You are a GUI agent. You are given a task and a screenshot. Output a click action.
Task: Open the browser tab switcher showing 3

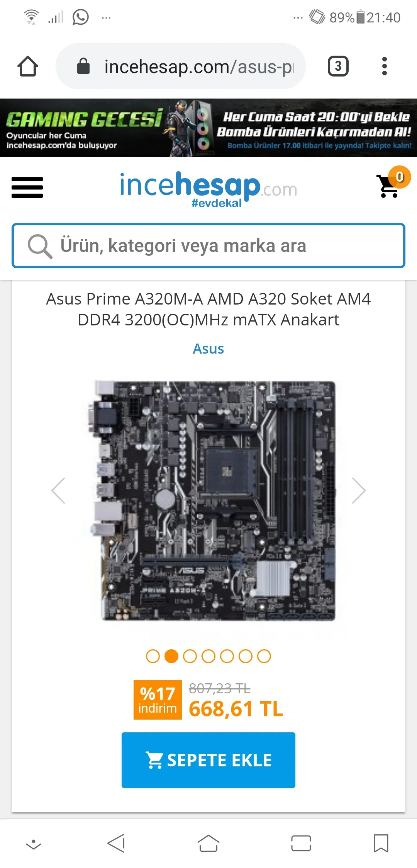tap(338, 66)
